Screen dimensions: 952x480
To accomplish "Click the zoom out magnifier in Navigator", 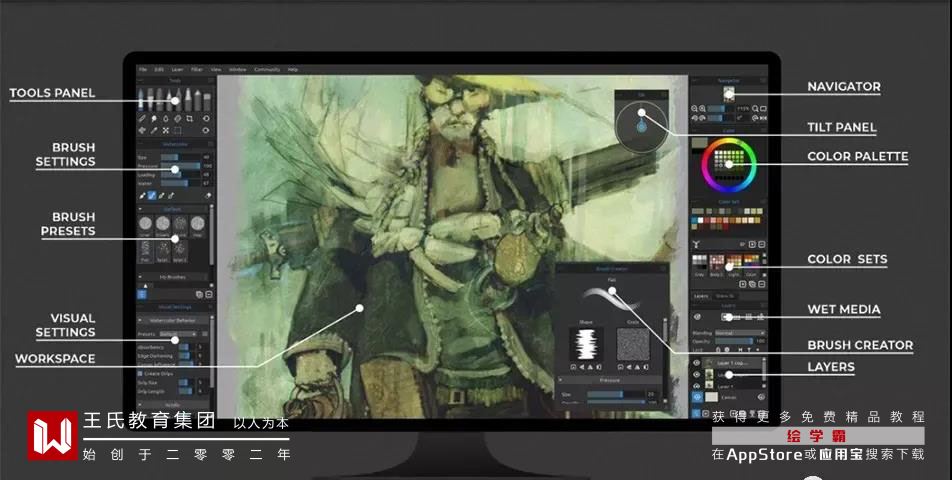I will (695, 109).
